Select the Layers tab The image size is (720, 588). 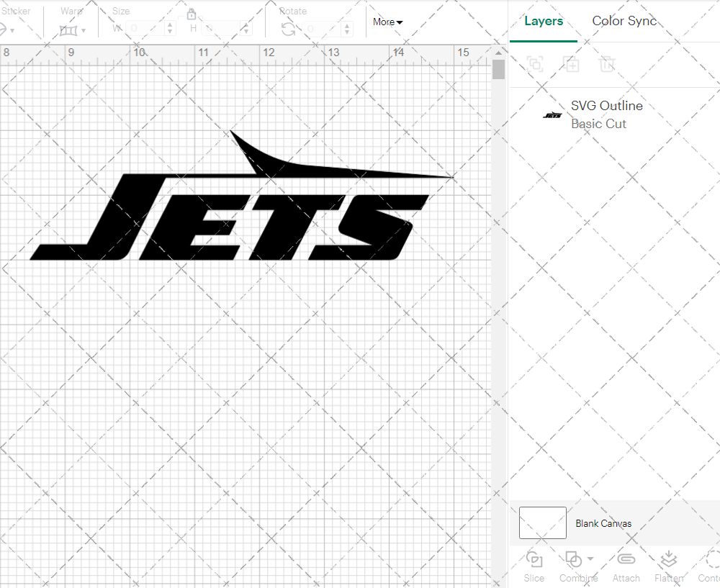point(544,21)
